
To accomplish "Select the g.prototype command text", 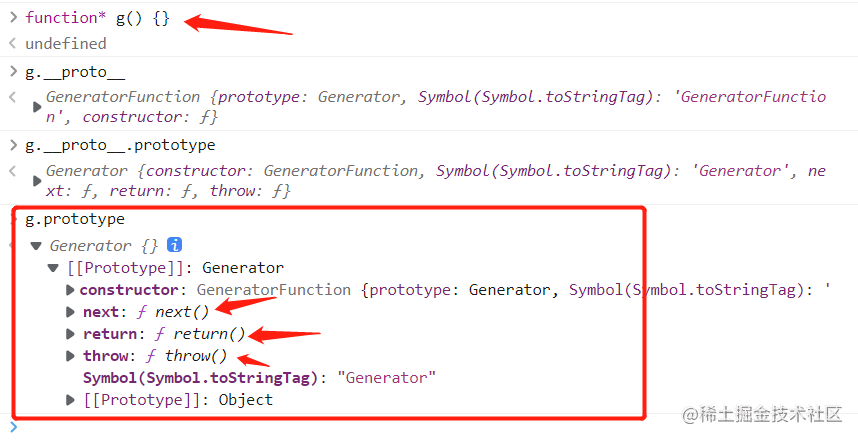I will tap(75, 219).
